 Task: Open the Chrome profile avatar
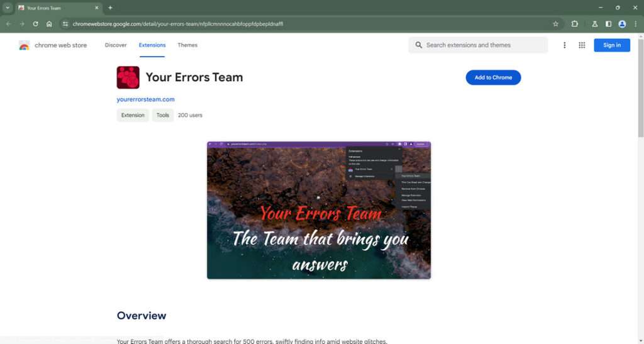coord(622,24)
